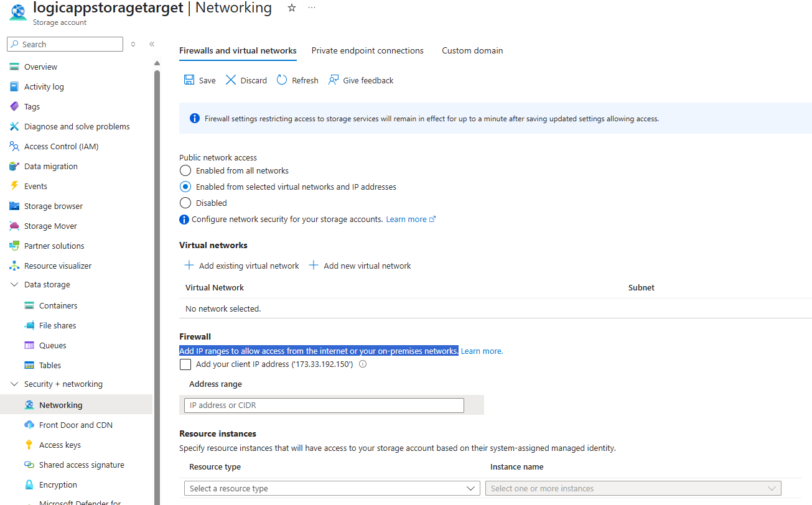812x505 pixels.
Task: Click the IP address or CIDR field
Action: pyautogui.click(x=324, y=405)
